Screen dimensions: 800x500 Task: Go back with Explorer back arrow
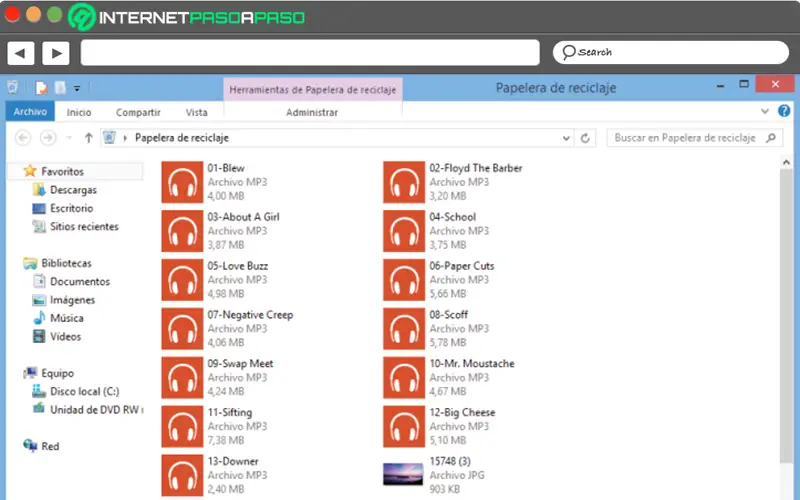click(23, 138)
